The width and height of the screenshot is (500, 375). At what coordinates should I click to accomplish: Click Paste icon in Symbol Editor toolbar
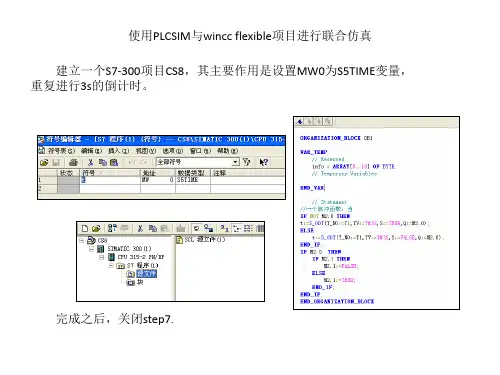click(x=114, y=162)
